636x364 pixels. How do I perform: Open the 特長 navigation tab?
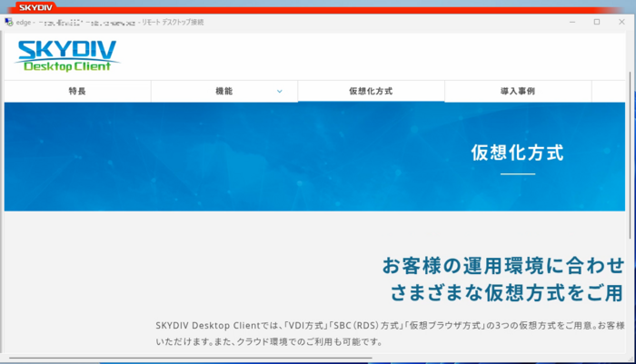pos(77,91)
